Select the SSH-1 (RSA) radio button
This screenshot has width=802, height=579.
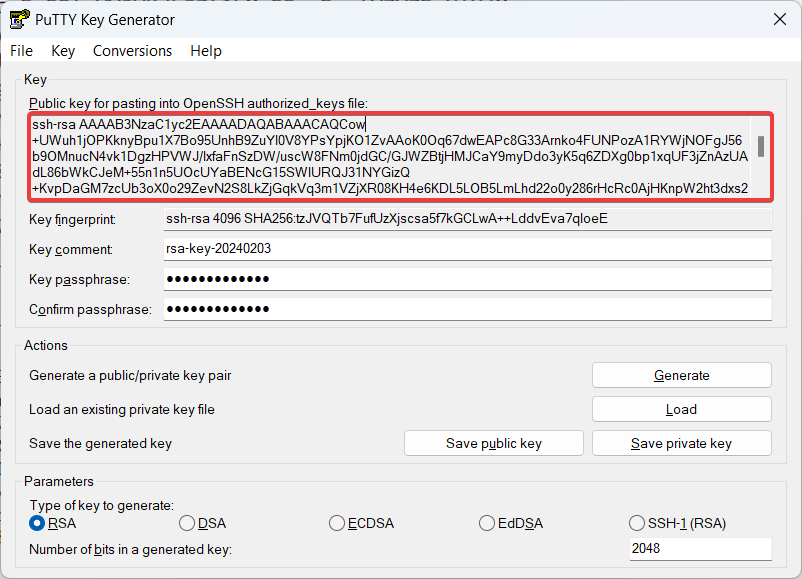pos(636,523)
